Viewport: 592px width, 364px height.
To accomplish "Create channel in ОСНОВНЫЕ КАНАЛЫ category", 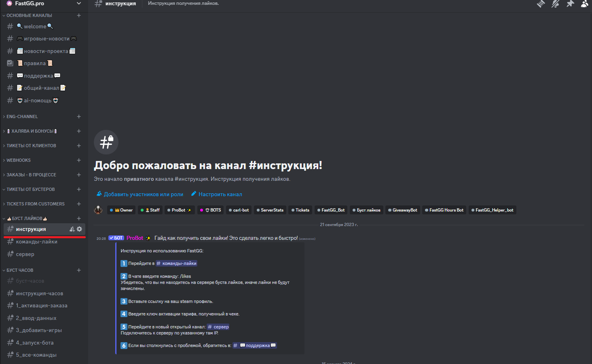I will tap(79, 15).
